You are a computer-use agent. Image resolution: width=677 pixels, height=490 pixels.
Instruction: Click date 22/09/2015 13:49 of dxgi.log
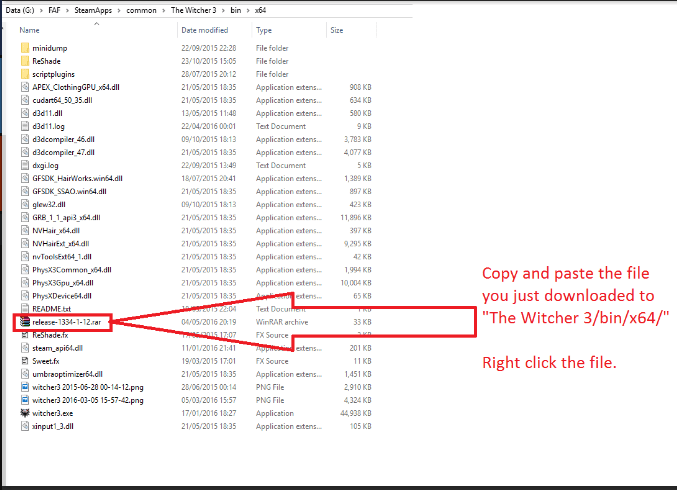pyautogui.click(x=209, y=165)
